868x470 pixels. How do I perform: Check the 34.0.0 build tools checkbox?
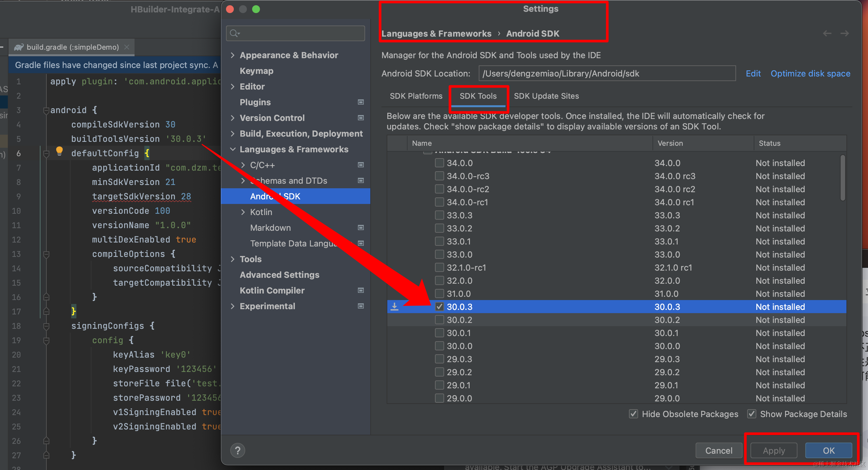pos(439,163)
